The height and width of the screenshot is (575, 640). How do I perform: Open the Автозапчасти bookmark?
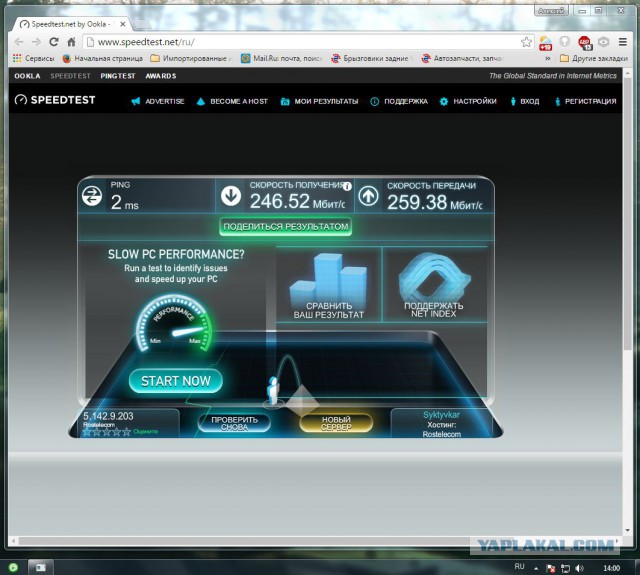(462, 58)
